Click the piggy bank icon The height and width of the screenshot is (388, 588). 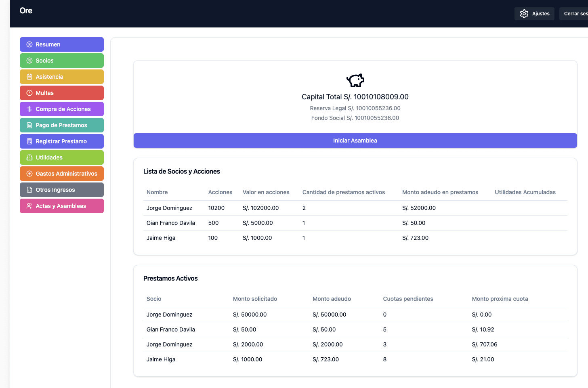click(x=355, y=80)
